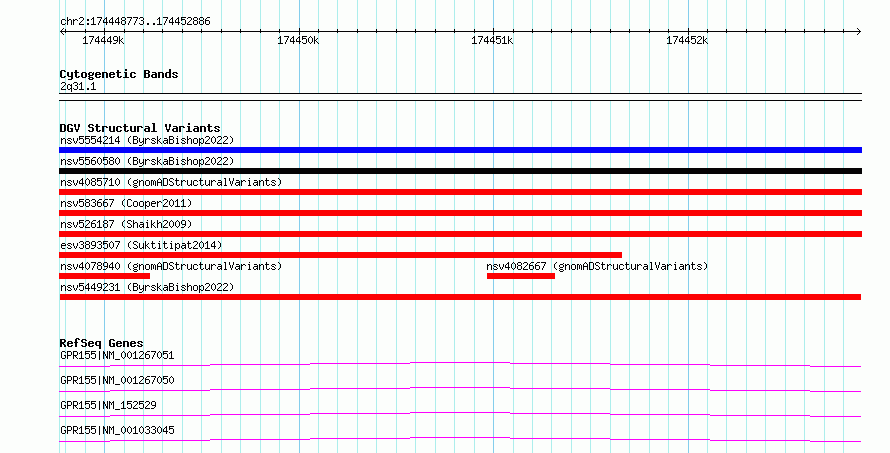Viewport: 890px width, 453px height.
Task: Open nsv526187 (Shaikh2009) label
Action: (x=126, y=224)
